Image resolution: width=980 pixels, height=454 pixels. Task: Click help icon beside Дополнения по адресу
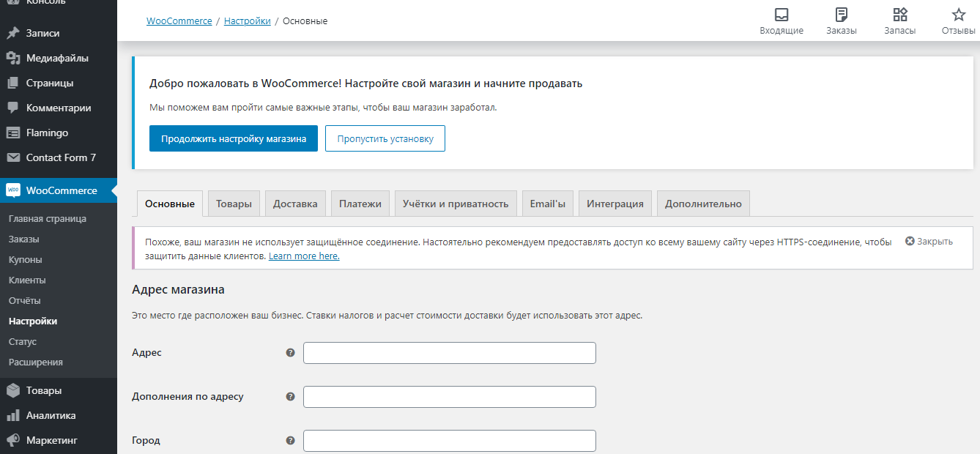[x=290, y=397]
